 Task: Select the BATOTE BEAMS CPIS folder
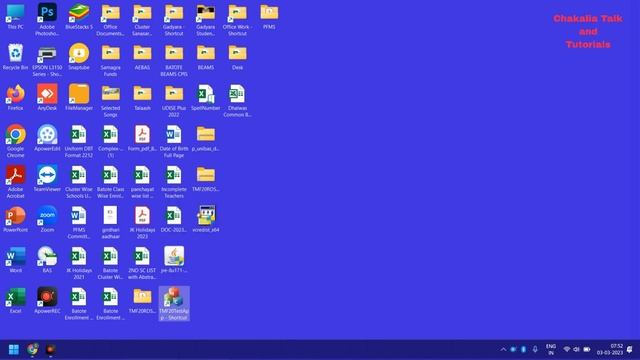coord(174,60)
